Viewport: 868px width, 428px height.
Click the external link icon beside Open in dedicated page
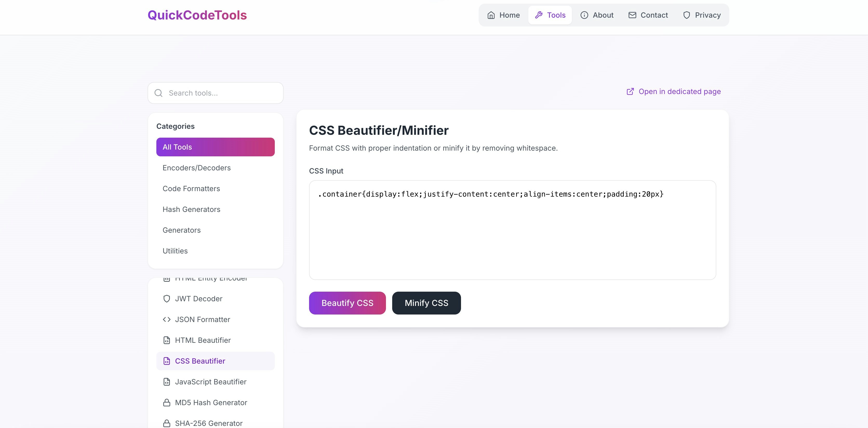click(x=630, y=91)
